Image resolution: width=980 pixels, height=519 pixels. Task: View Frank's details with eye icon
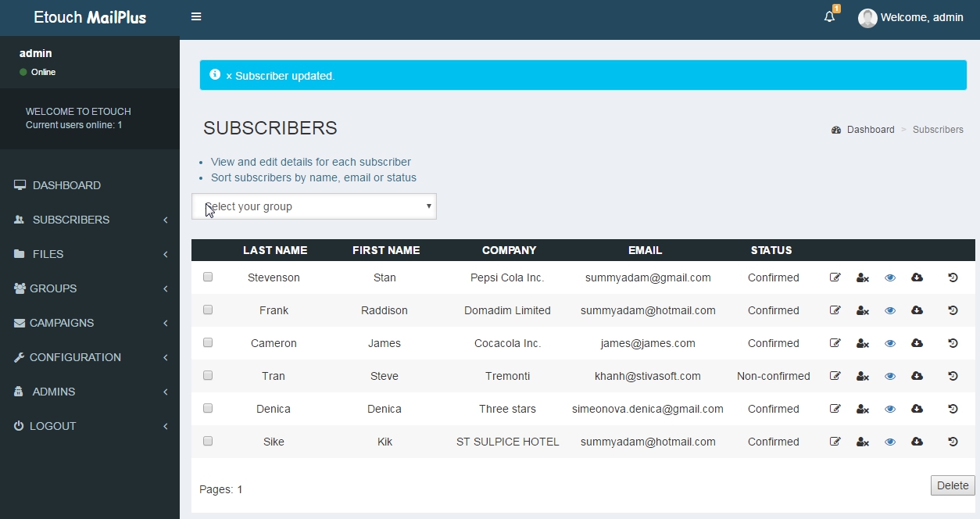(890, 310)
